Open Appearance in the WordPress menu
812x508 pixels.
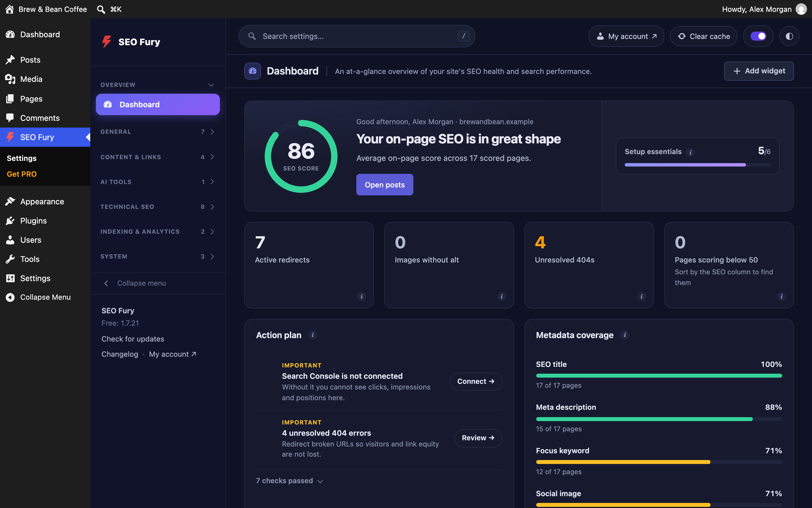[x=45, y=202]
